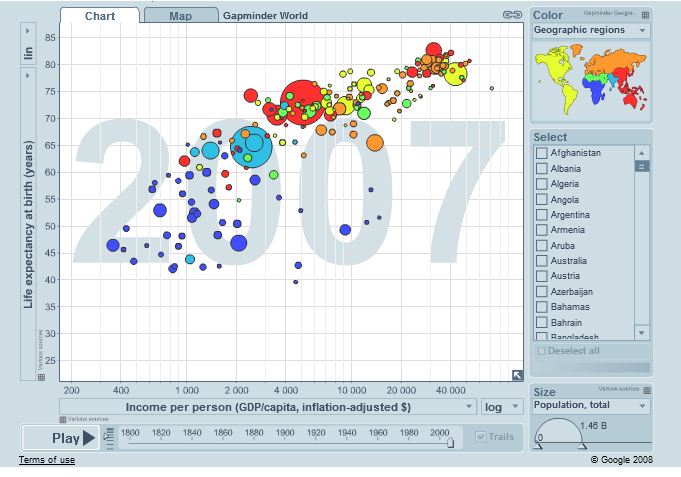Toggle the Trails checkbox
Image resolution: width=681 pixels, height=477 pixels.
[x=481, y=437]
